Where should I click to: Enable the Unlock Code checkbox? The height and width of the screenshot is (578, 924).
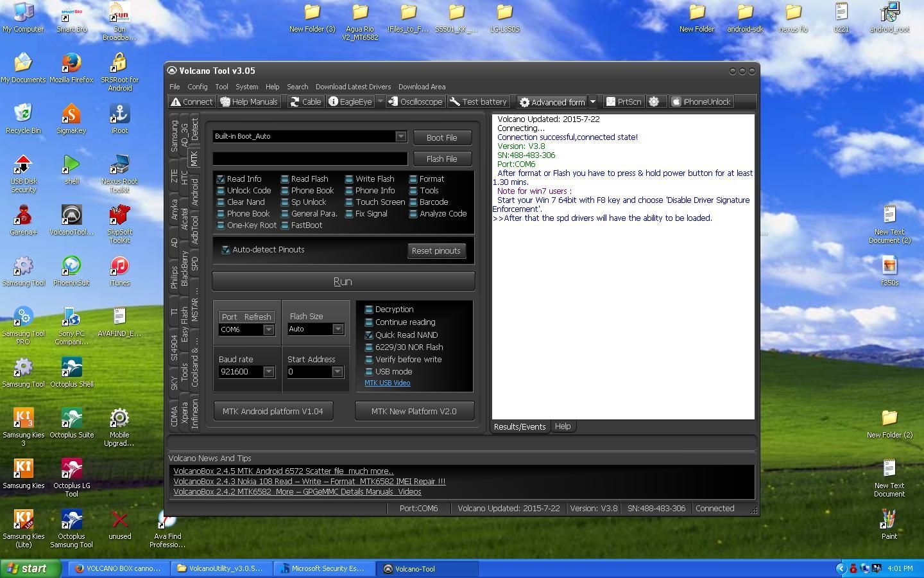click(x=221, y=191)
